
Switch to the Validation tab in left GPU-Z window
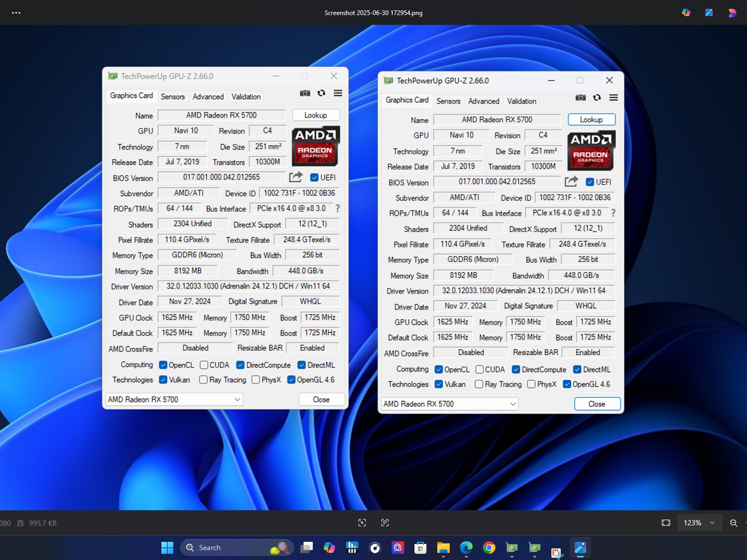[246, 97]
